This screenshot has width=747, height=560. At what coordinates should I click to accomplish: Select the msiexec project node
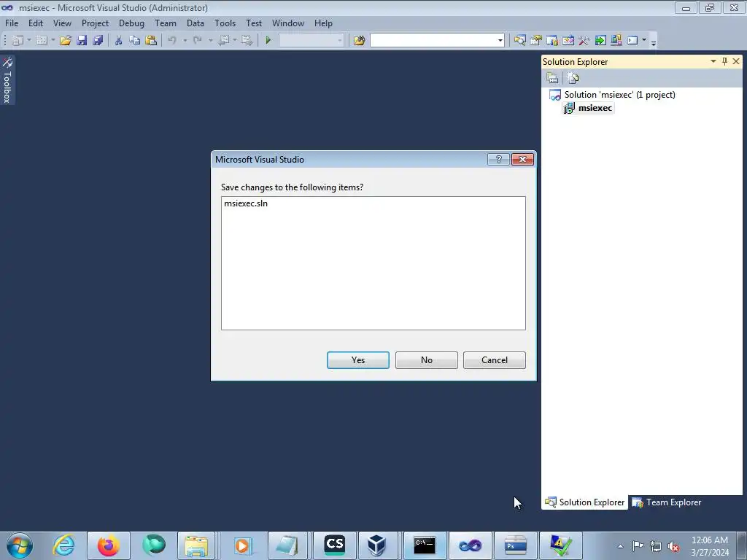tap(595, 108)
